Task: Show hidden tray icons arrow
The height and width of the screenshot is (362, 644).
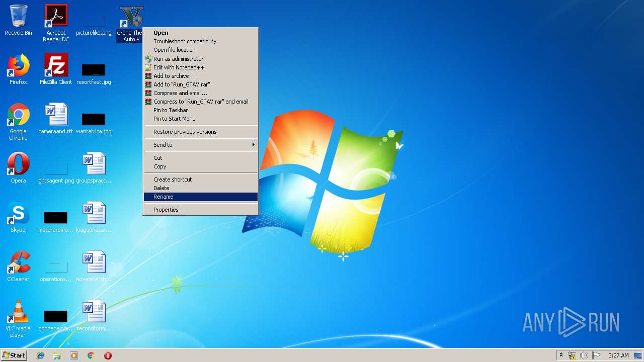Action: coord(561,355)
